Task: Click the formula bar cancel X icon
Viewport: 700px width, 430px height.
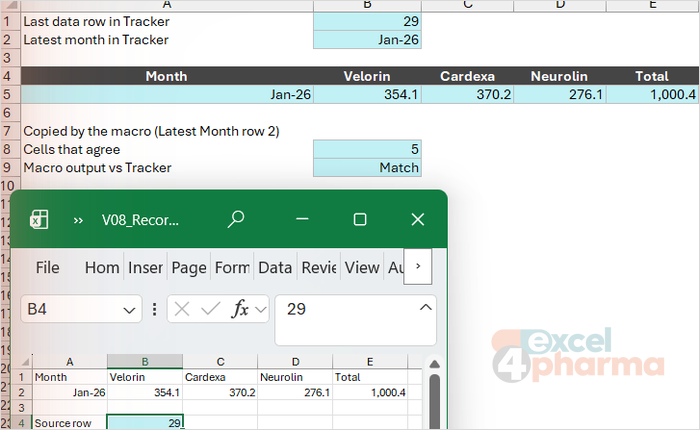Action: (x=182, y=309)
